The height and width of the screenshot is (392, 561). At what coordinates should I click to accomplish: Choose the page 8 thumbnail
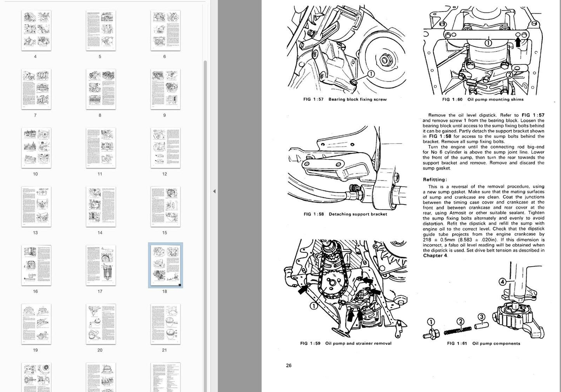(x=101, y=89)
